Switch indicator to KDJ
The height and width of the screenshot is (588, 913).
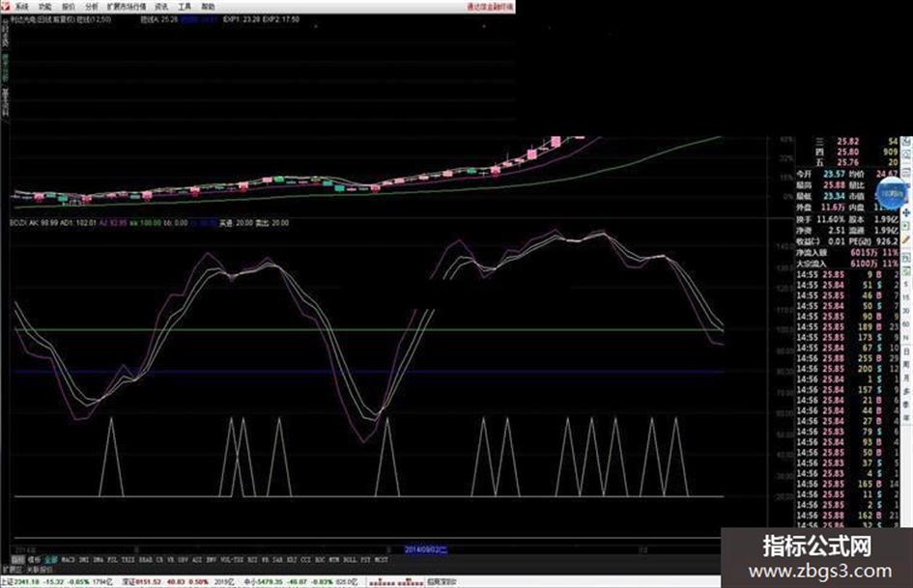click(x=292, y=559)
